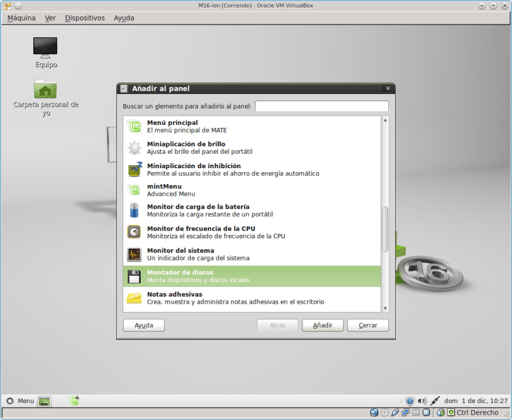The image size is (512, 420).
Task: Open the Máquina menu in VirtualBox
Action: 22,18
